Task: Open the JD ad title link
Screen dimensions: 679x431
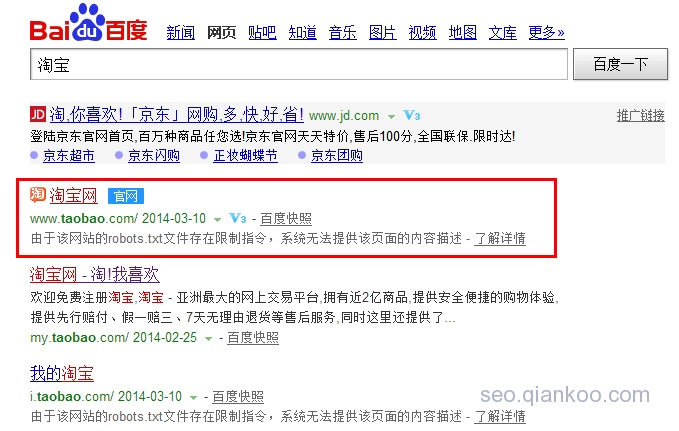Action: [x=176, y=114]
